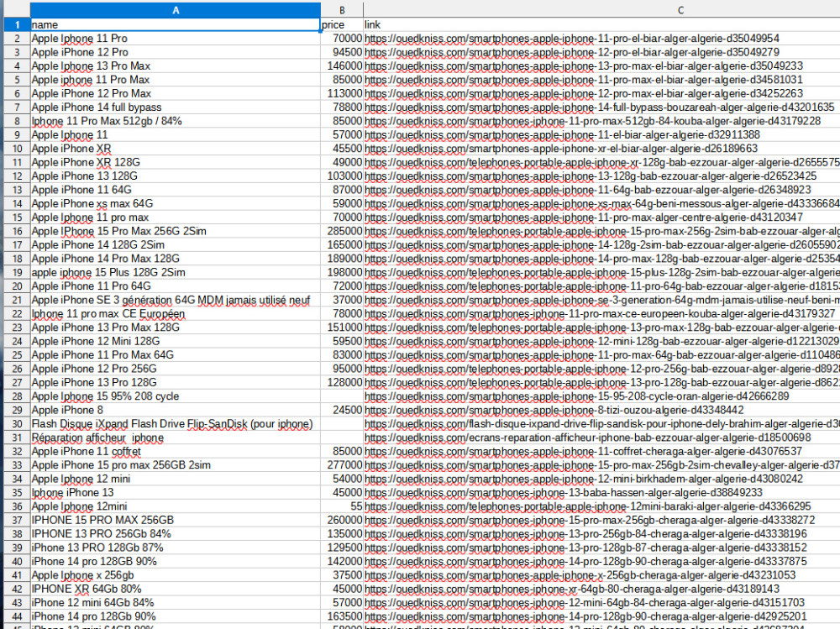840x629 pixels.
Task: Click price cell showing 55
Action: pos(342,506)
